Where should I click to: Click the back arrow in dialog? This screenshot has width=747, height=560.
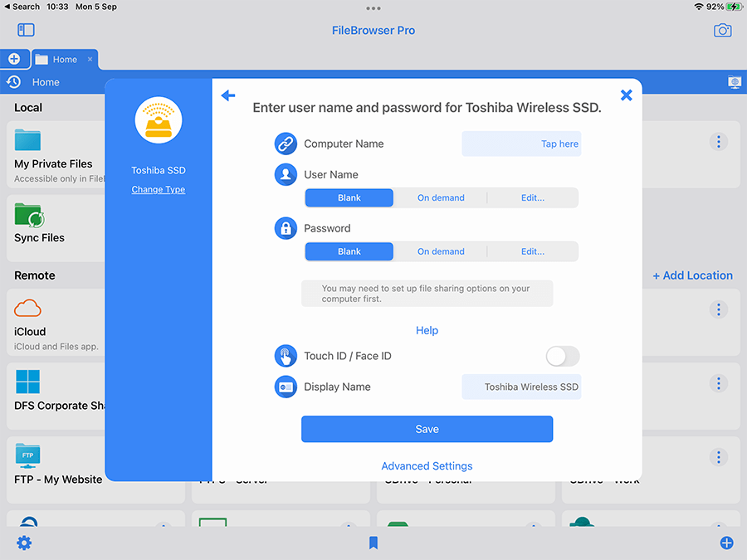(x=228, y=96)
